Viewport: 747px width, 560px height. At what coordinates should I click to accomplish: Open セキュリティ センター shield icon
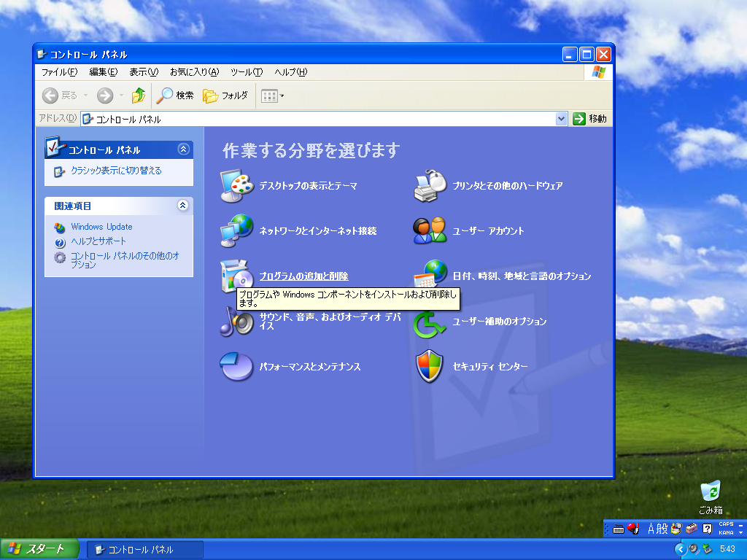[x=430, y=366]
